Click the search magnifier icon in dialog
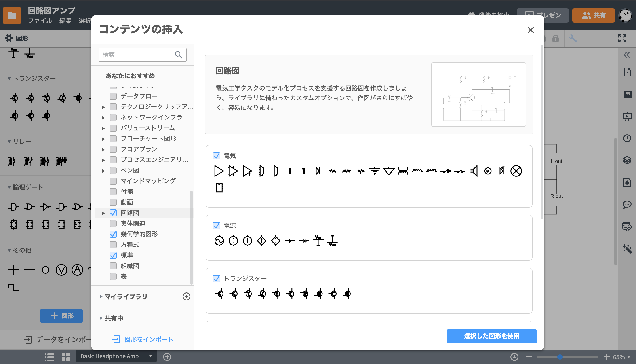Viewport: 636px width, 364px height. coord(178,55)
